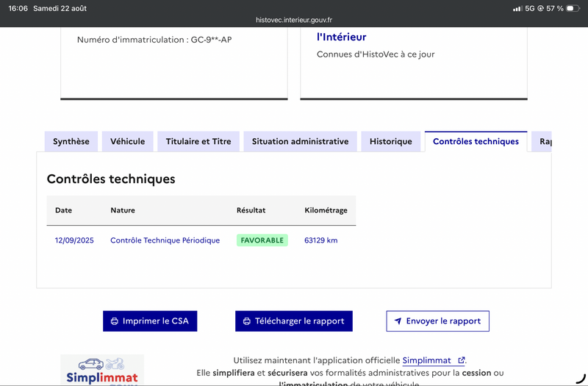Click the paper plane icon on Envoyer le rapport
Image resolution: width=588 pixels, height=386 pixels.
tap(398, 321)
